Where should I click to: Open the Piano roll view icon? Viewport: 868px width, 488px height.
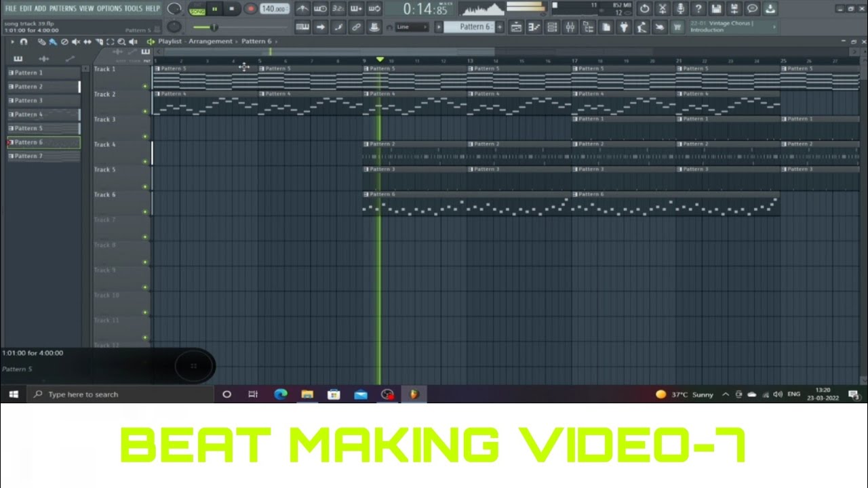(x=534, y=27)
